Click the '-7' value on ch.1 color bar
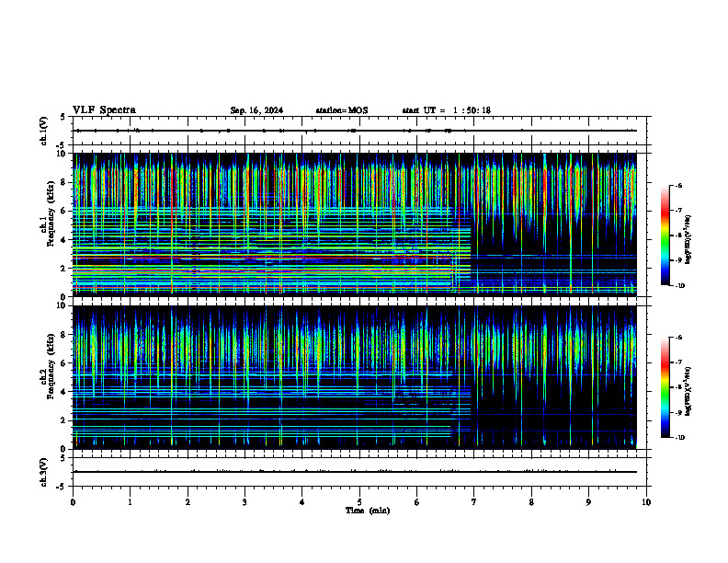728x563 pixels. (x=677, y=211)
